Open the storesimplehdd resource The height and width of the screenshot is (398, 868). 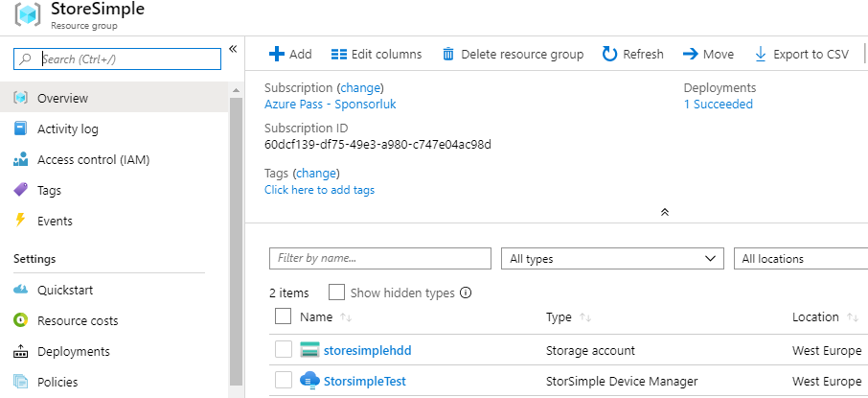[x=368, y=350]
